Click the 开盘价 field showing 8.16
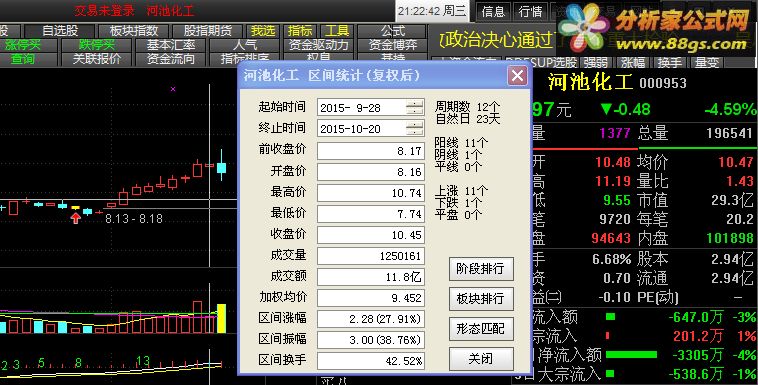This screenshot has height=385, width=758. point(371,172)
